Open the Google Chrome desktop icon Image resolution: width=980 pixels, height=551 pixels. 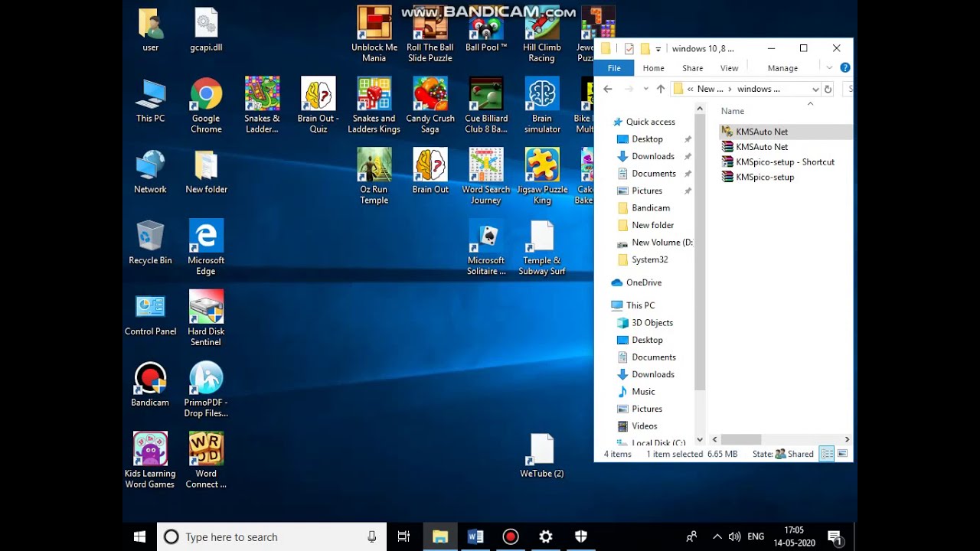[206, 106]
